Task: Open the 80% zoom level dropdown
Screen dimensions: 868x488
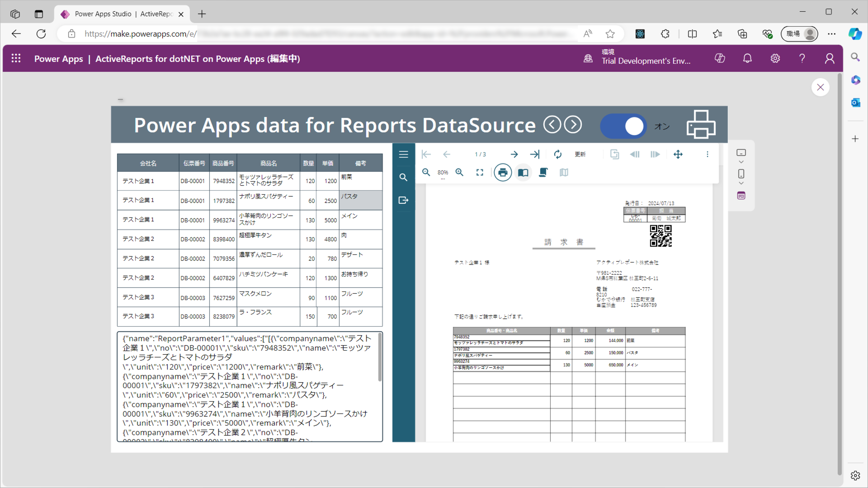Action: [x=443, y=173]
